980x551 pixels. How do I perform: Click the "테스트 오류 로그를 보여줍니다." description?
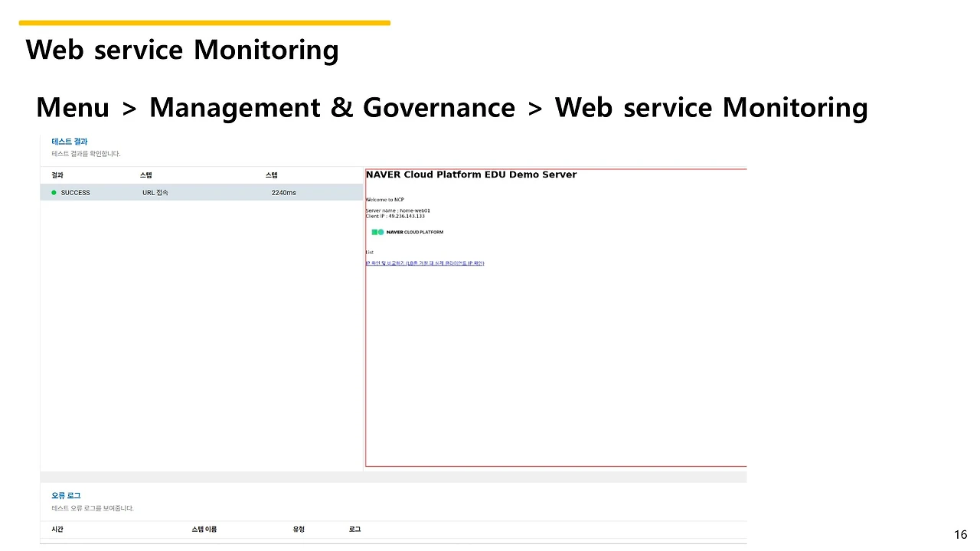pyautogui.click(x=93, y=508)
